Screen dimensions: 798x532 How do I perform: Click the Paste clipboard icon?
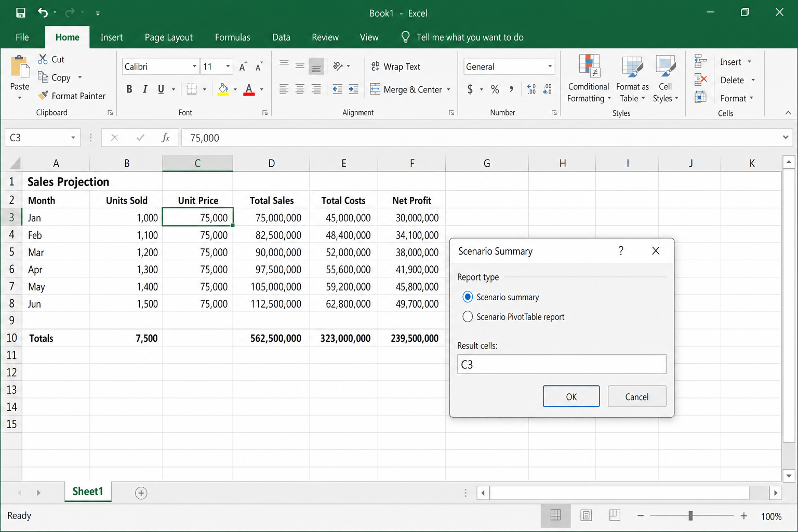[x=20, y=68]
